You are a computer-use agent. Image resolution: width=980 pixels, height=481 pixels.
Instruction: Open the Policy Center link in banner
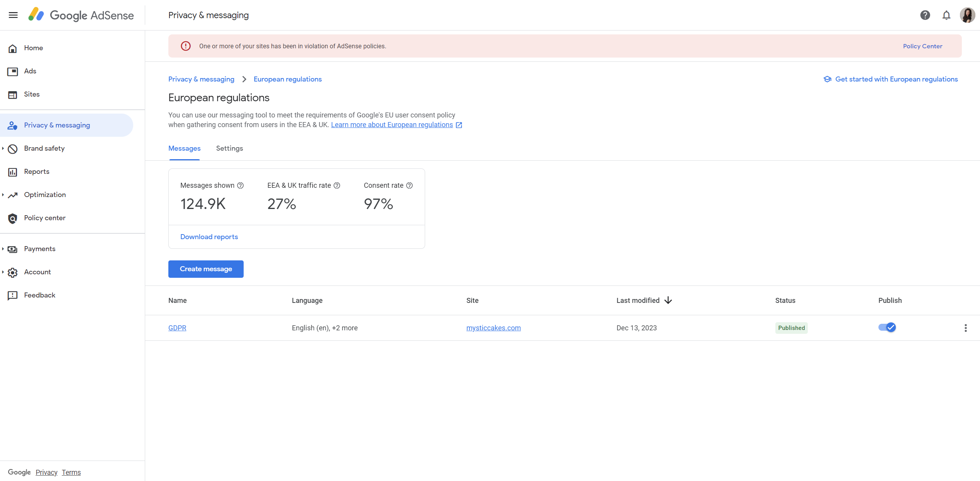(x=922, y=46)
